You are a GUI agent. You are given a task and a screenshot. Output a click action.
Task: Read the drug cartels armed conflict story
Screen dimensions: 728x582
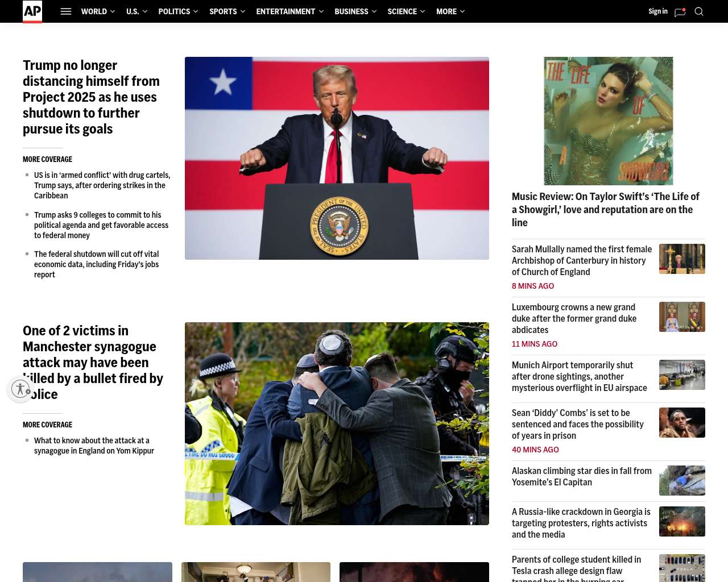(x=102, y=185)
